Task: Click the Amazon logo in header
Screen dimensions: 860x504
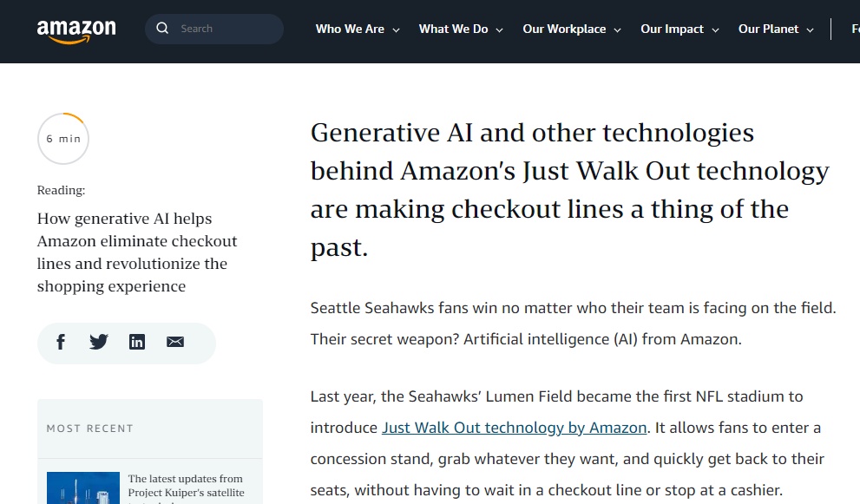Action: (76, 31)
